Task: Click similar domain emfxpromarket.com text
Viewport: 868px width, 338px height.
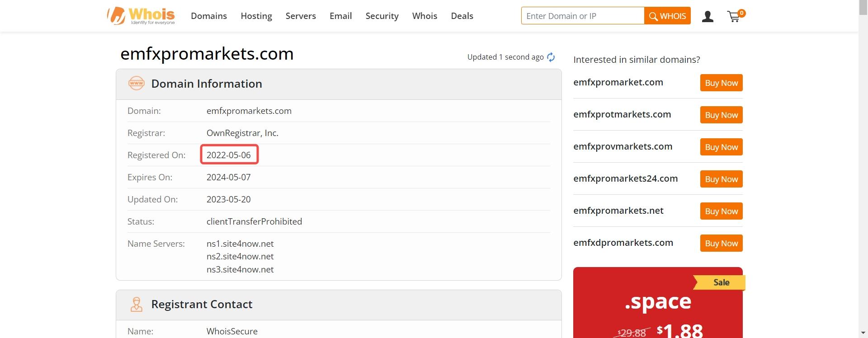Action: click(x=618, y=82)
